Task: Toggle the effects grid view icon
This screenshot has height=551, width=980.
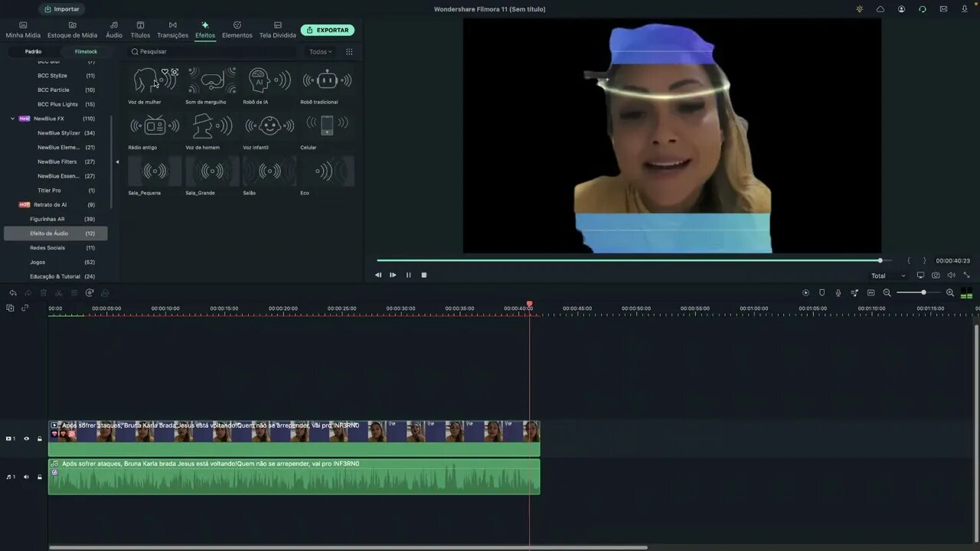Action: point(349,51)
